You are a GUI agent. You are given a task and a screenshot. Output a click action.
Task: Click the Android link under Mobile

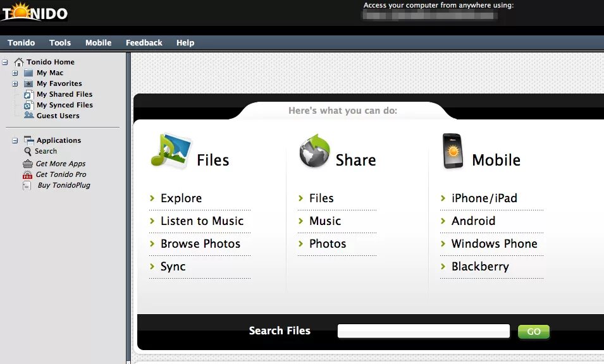point(474,221)
